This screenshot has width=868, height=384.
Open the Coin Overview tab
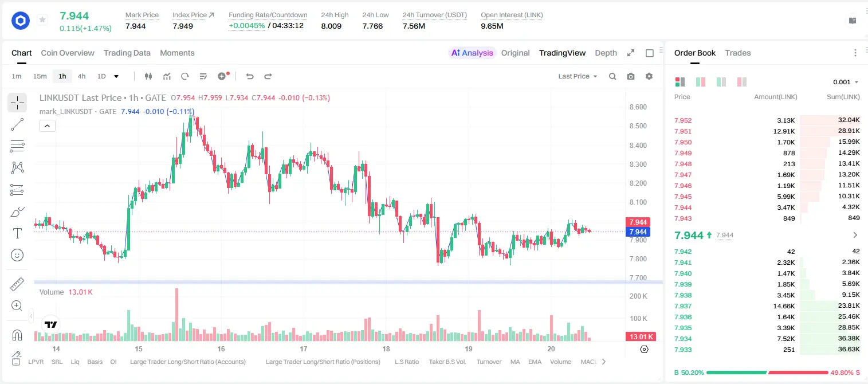(x=68, y=53)
